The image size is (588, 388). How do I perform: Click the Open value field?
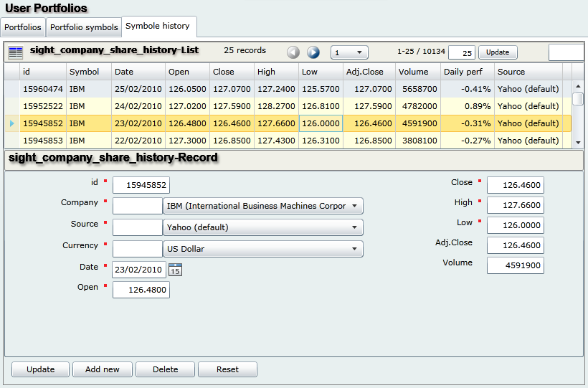(141, 290)
